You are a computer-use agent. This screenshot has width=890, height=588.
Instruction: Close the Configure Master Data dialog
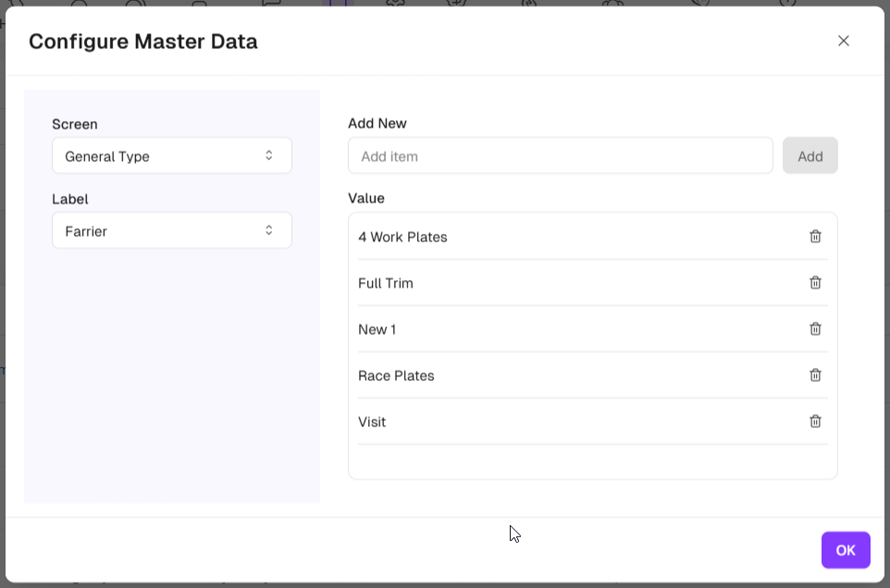click(x=843, y=41)
